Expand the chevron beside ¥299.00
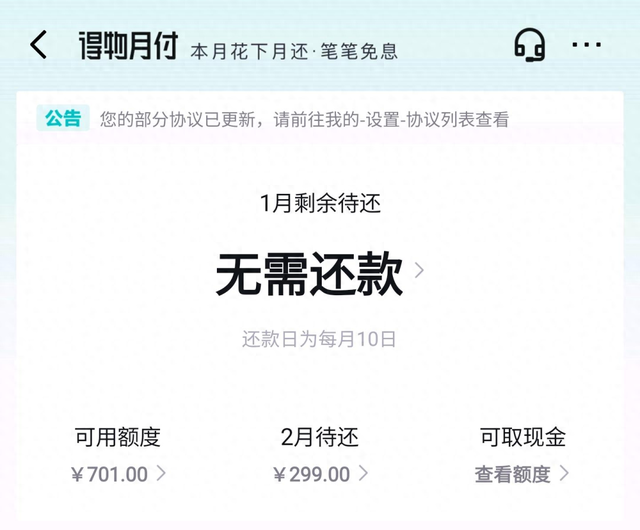This screenshot has height=530, width=640. pos(363,474)
